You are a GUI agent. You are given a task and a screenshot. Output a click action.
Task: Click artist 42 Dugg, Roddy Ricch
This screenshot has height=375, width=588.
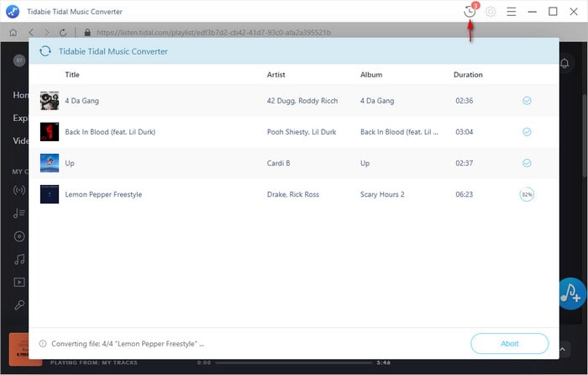click(x=302, y=101)
